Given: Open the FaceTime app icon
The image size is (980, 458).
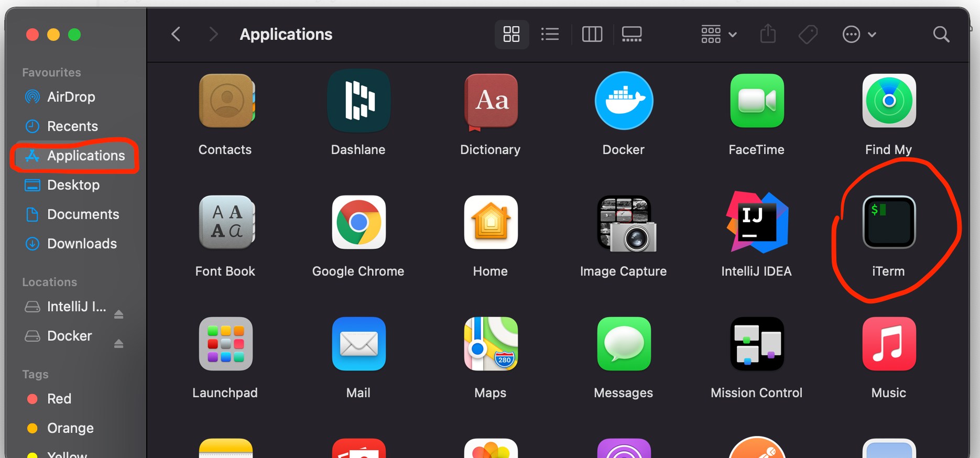Looking at the screenshot, I should click(x=757, y=101).
